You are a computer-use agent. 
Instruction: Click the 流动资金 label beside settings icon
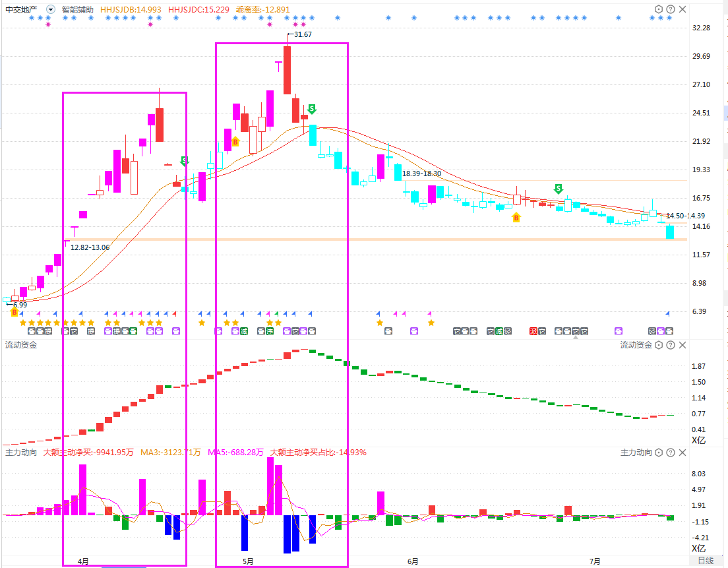point(636,345)
